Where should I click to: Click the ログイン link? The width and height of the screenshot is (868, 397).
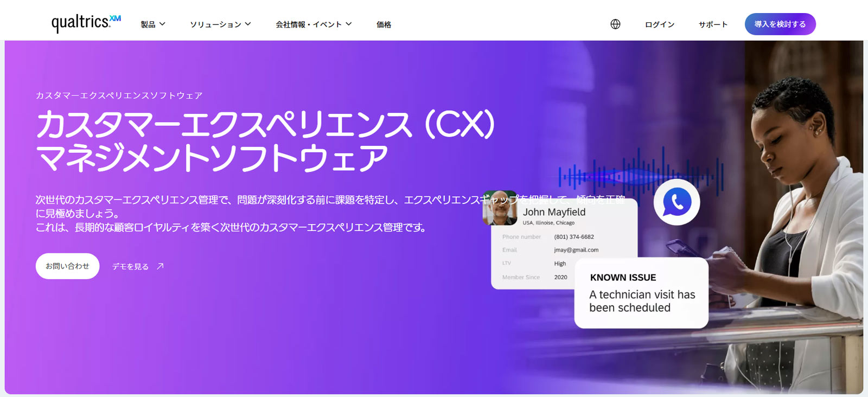(660, 24)
